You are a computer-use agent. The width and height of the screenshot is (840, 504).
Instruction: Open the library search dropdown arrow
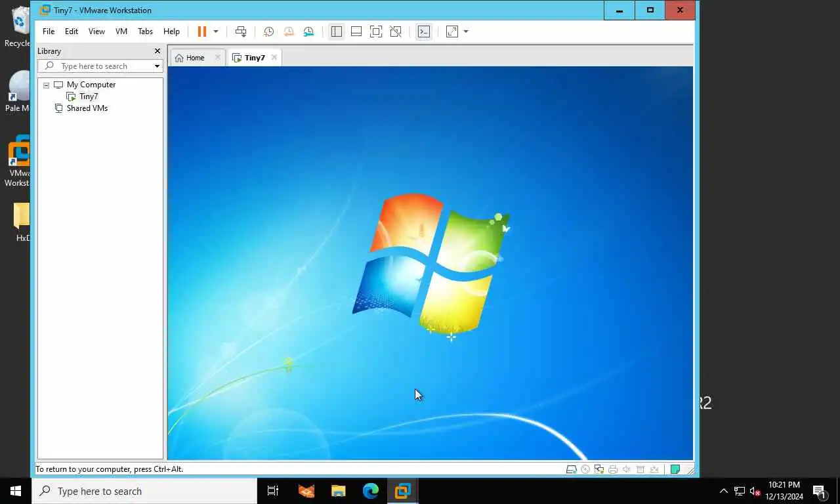click(x=157, y=66)
